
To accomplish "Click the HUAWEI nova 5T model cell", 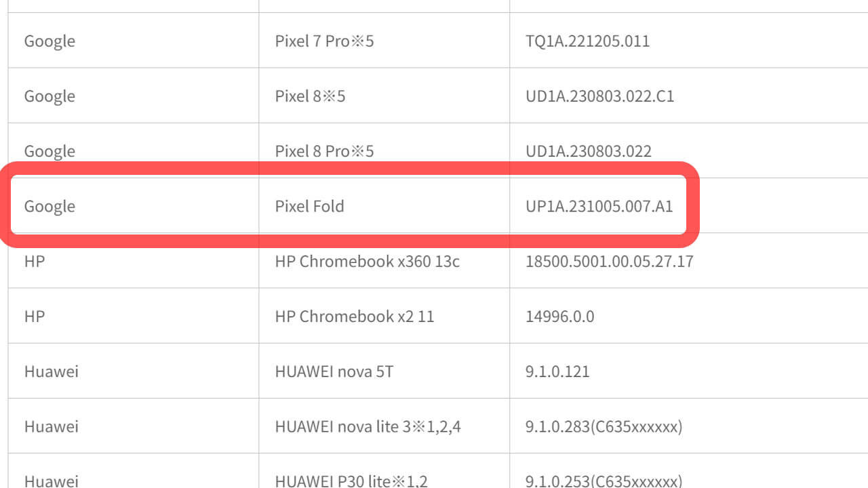I will [334, 371].
